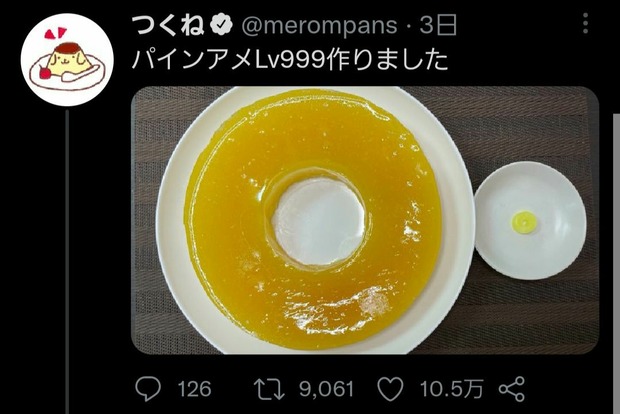Click the 10.5万 likes count
Image resolution: width=620 pixels, height=414 pixels.
click(452, 389)
